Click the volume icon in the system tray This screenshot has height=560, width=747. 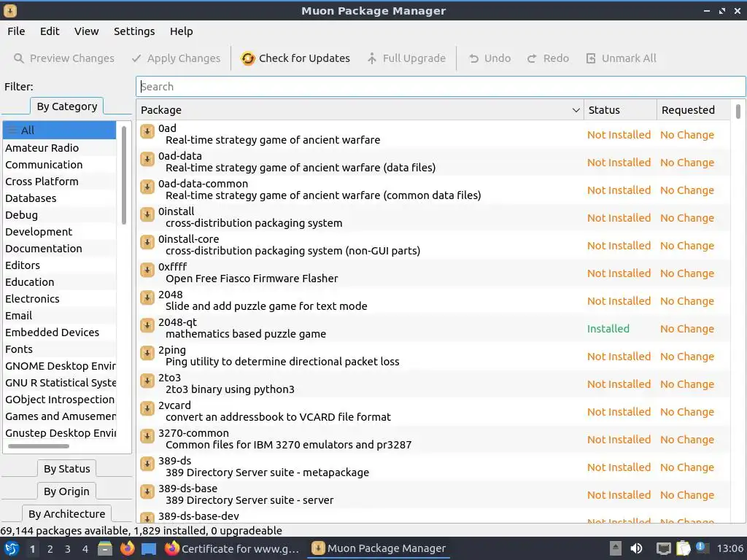coord(636,548)
